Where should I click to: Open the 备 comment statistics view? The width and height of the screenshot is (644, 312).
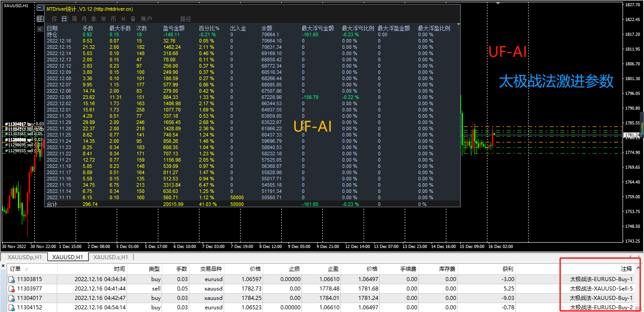point(133,19)
